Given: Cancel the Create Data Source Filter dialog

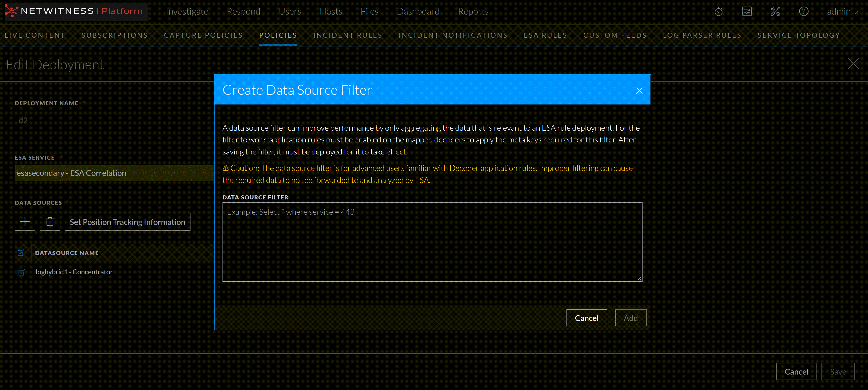Looking at the screenshot, I should tap(587, 318).
